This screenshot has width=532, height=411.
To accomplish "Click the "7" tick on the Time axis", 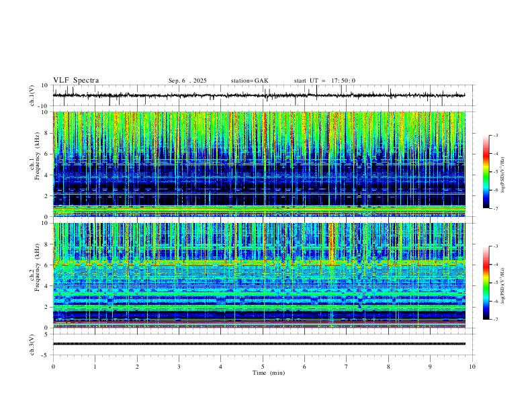I will [x=347, y=367].
